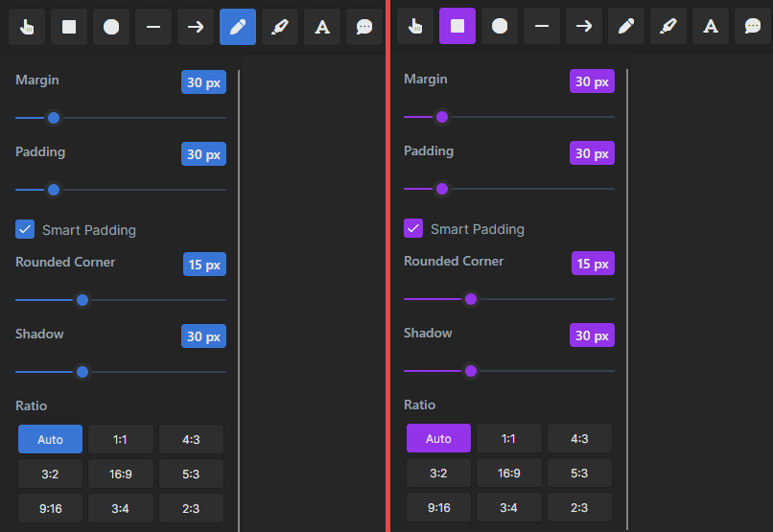Screen dimensions: 773x532
Task: Choose 3:4 ratio in the purple panel
Action: pyautogui.click(x=509, y=507)
